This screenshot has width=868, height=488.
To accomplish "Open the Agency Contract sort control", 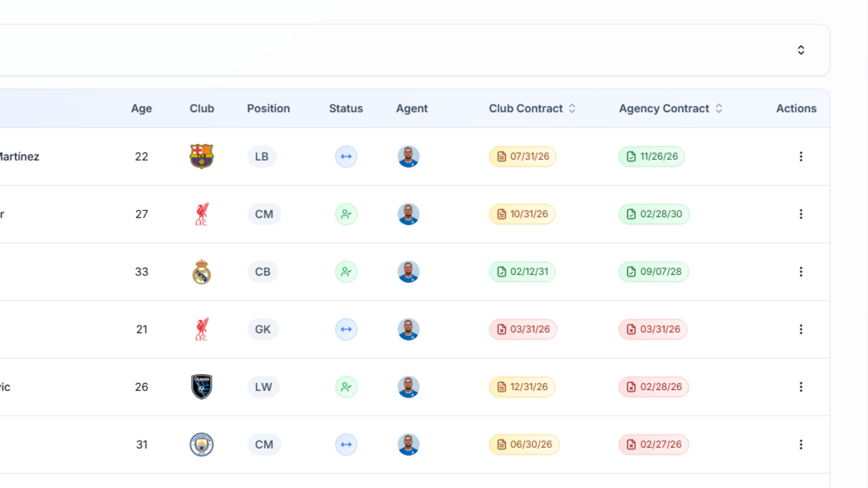I will [x=718, y=108].
